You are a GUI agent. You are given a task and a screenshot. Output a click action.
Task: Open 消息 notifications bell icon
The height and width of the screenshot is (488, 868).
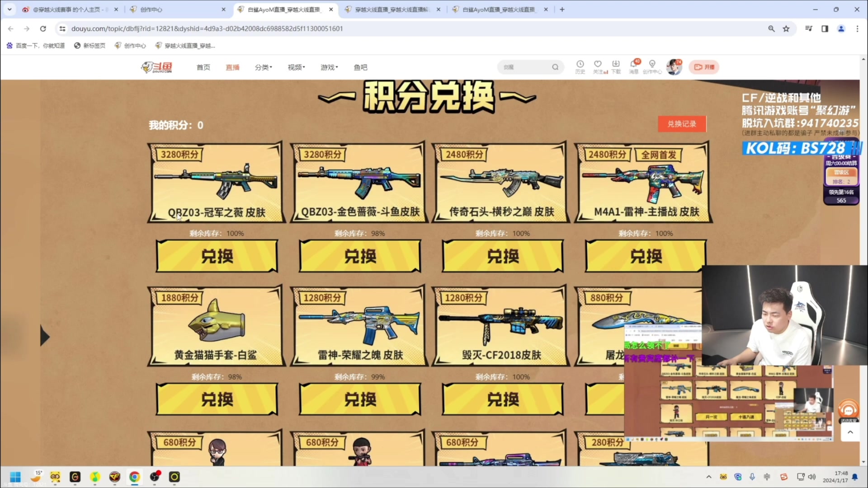(634, 65)
